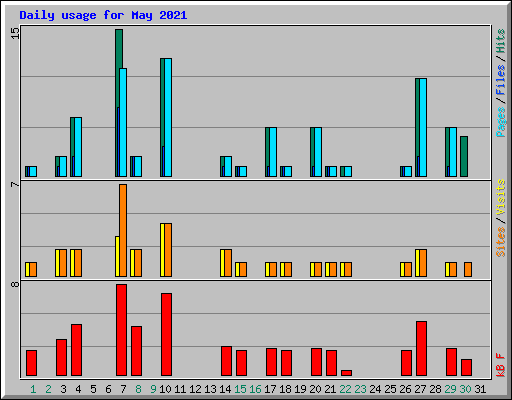Click day label '2' on the x-axis
The width and height of the screenshot is (512, 400).
tap(48, 389)
